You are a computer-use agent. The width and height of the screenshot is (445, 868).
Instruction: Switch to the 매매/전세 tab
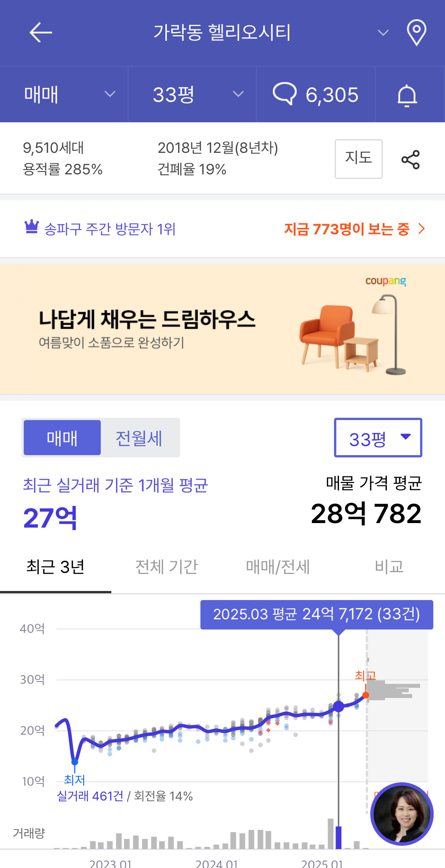[278, 566]
